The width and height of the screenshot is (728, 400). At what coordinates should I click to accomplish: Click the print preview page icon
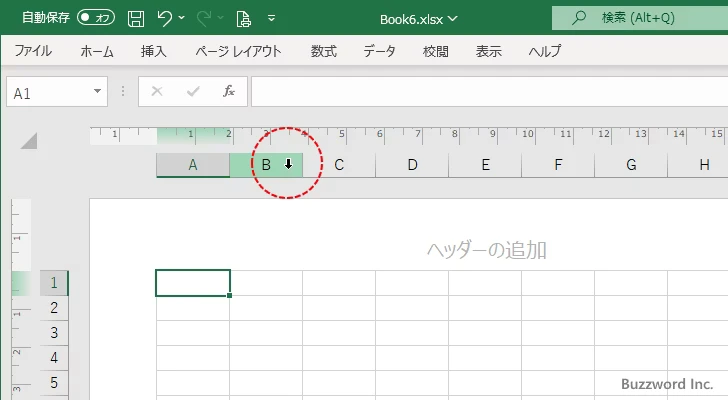point(243,19)
